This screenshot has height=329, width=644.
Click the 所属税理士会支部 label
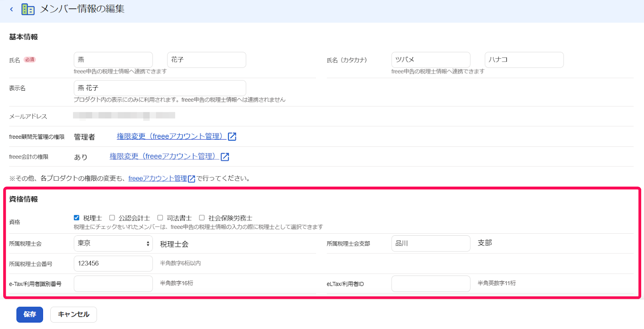[349, 244]
